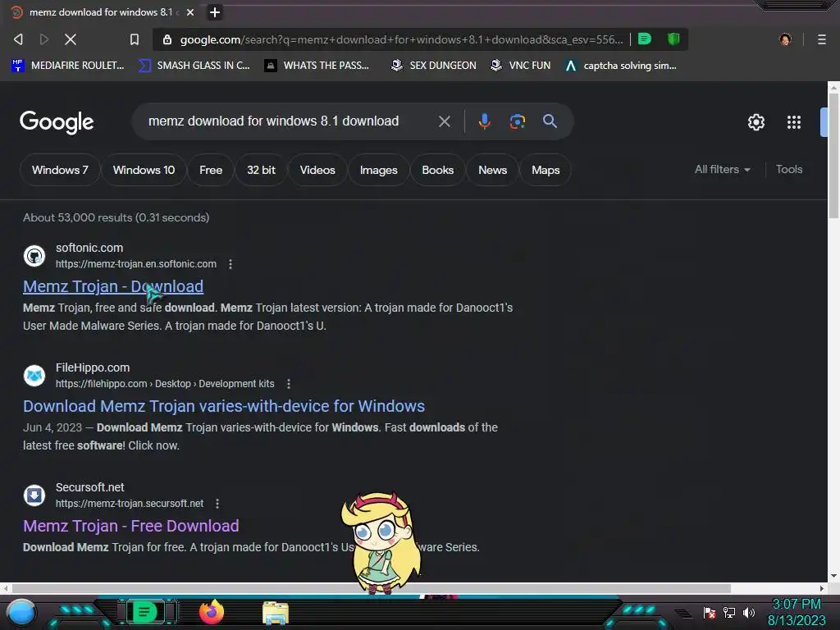Open the MEDIAFIRE ROULET... bookmark

pyautogui.click(x=68, y=66)
